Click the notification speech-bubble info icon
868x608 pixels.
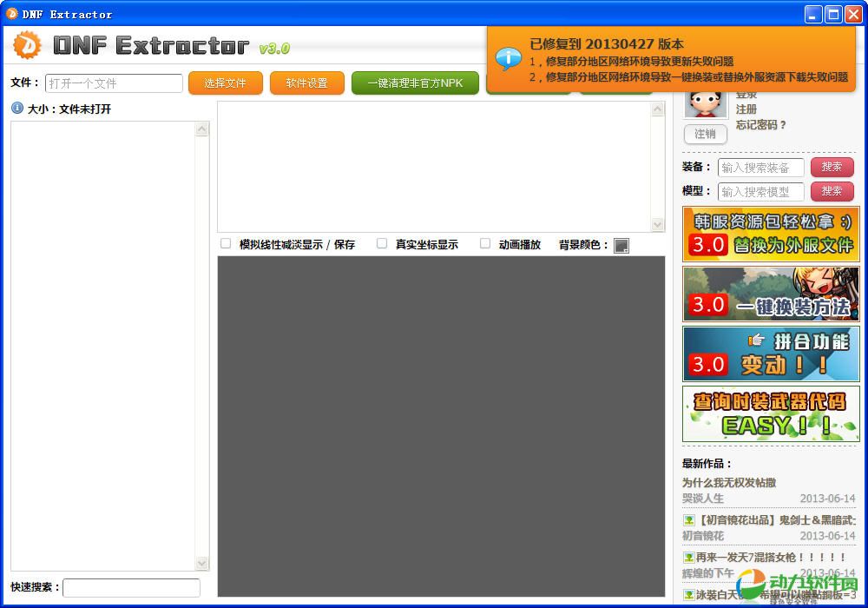pyautogui.click(x=508, y=58)
